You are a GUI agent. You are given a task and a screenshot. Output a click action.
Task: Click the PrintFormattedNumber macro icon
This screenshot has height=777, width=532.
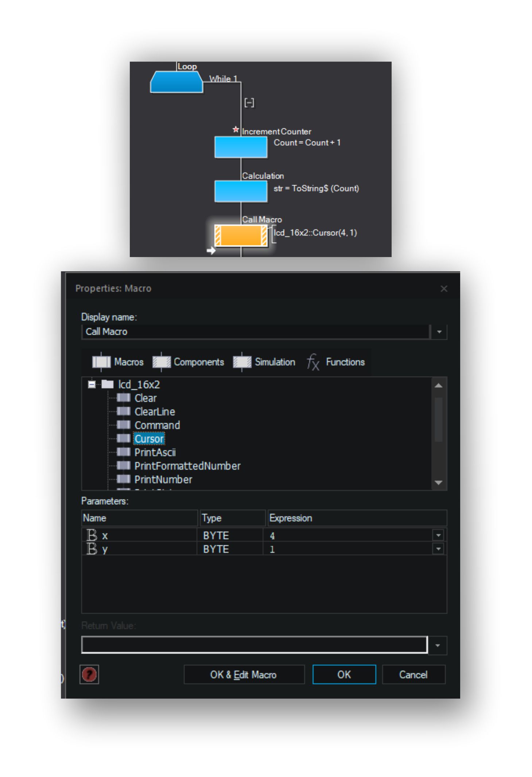click(124, 466)
